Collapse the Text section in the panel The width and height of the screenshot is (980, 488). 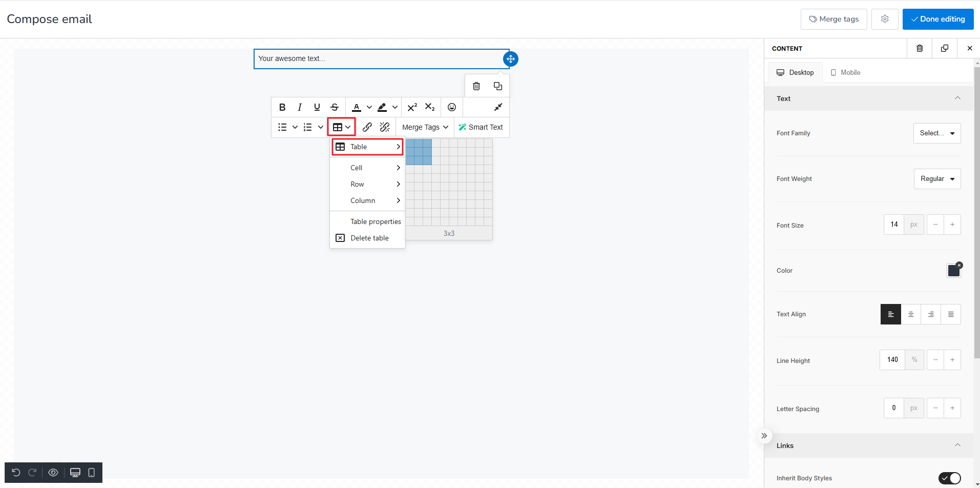click(957, 98)
